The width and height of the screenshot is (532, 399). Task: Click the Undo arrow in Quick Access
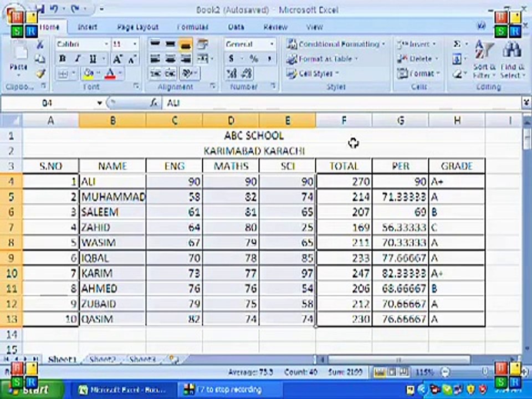54,9
